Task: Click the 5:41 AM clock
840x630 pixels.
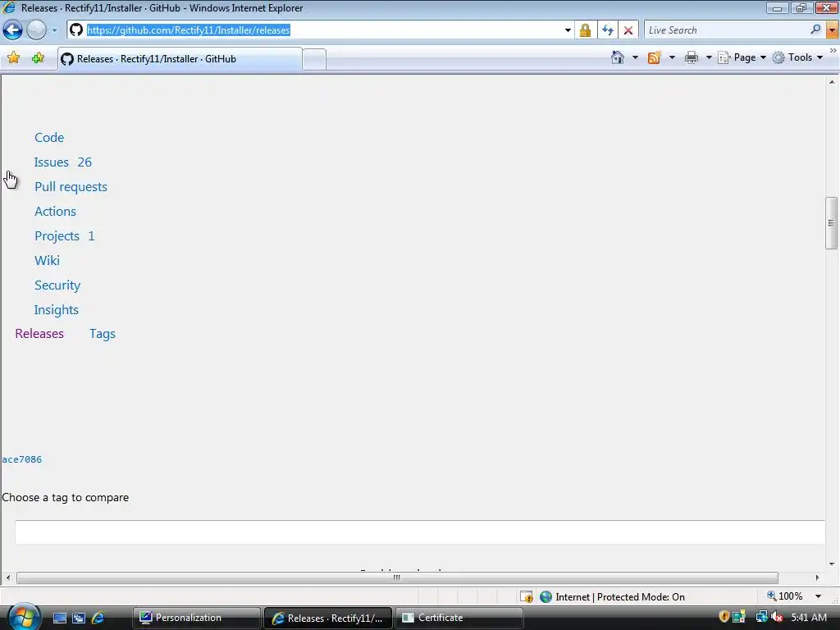Action: click(808, 618)
